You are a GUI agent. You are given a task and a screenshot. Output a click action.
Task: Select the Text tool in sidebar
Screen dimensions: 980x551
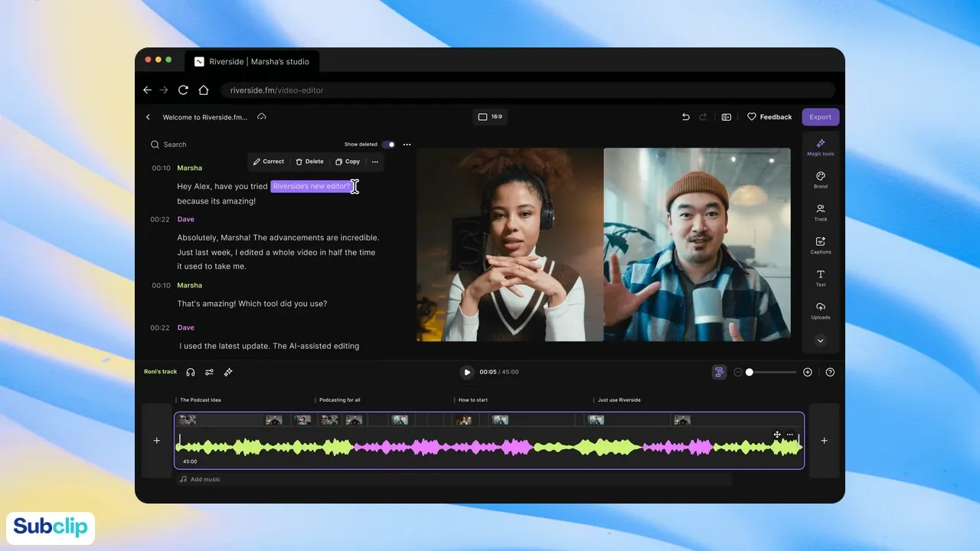pyautogui.click(x=821, y=279)
